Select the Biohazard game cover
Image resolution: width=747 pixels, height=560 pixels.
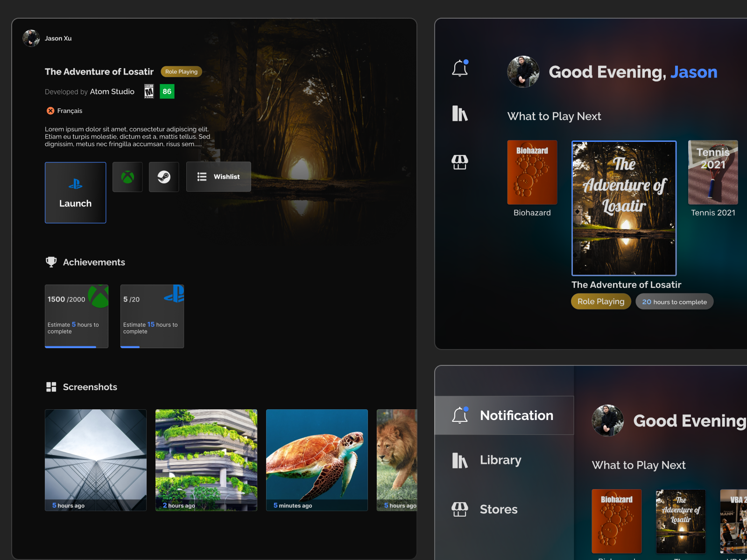pos(532,172)
